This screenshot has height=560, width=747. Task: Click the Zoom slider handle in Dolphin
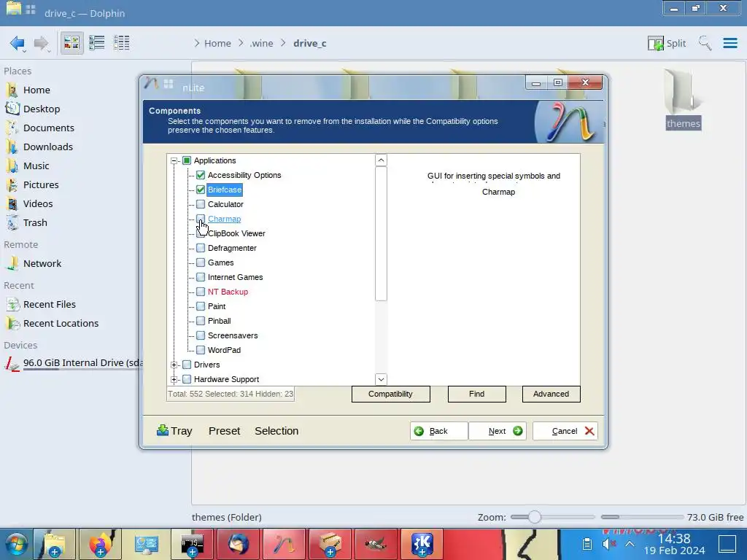pyautogui.click(x=535, y=517)
